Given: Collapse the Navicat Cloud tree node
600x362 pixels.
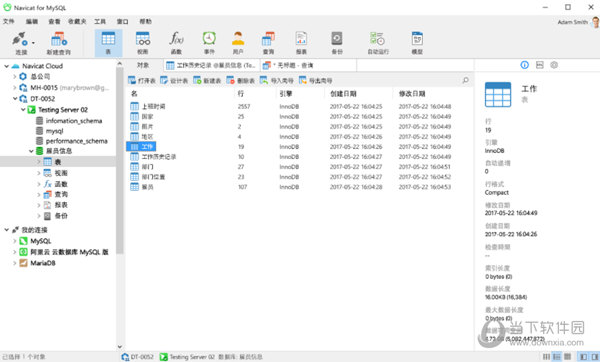Looking at the screenshot, I should tap(7, 66).
